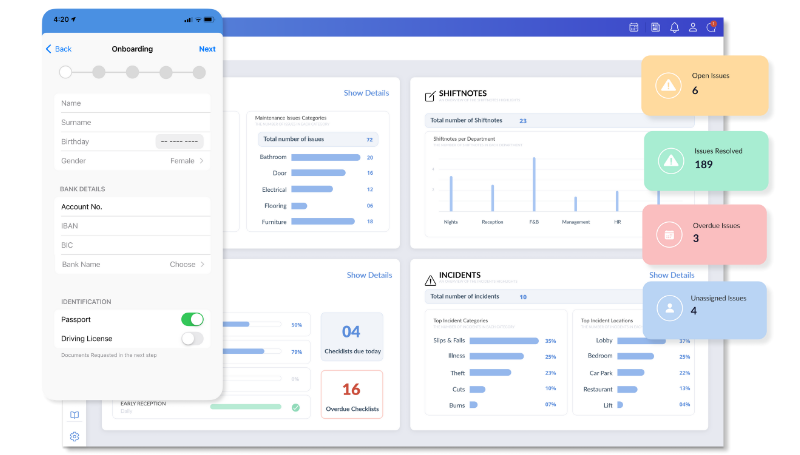
Task: Click the Bedroom location label
Action: (x=599, y=356)
